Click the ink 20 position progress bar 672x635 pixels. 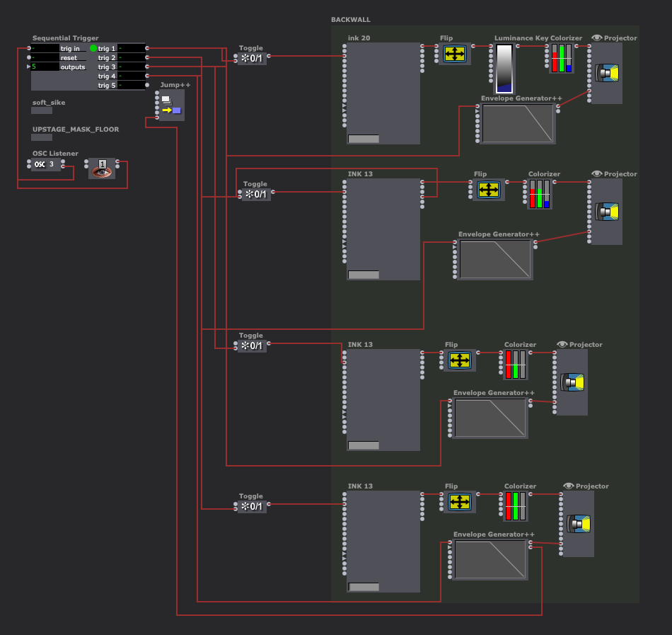click(364, 139)
